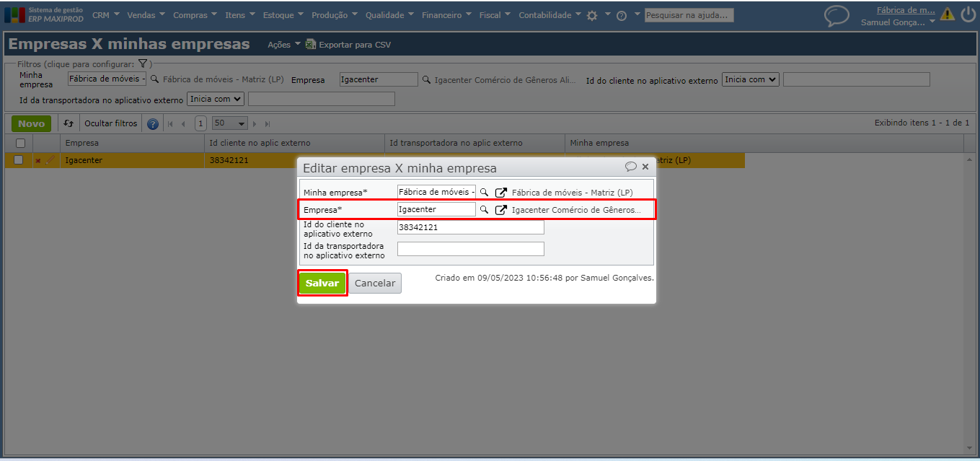Expand the Ações dropdown
Viewport: 980px width, 461px height.
pos(284,45)
